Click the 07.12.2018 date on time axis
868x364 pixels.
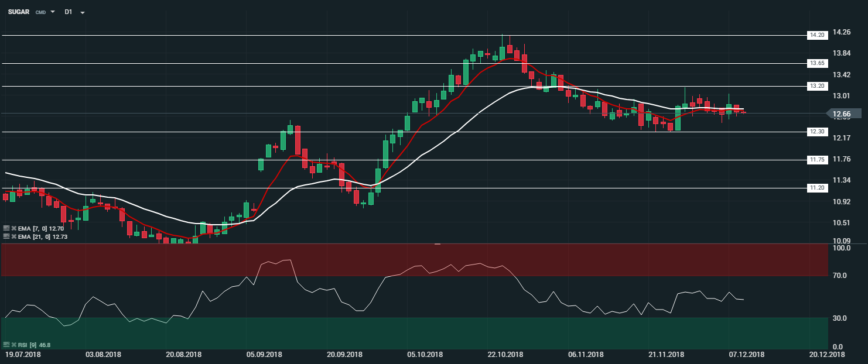pos(746,355)
